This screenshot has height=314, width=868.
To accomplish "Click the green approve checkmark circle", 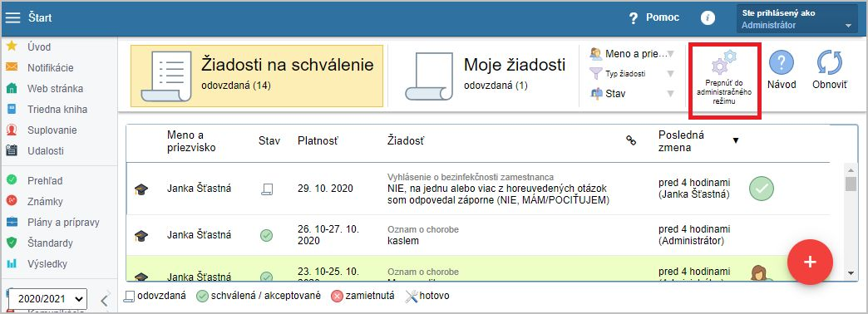I will [762, 189].
